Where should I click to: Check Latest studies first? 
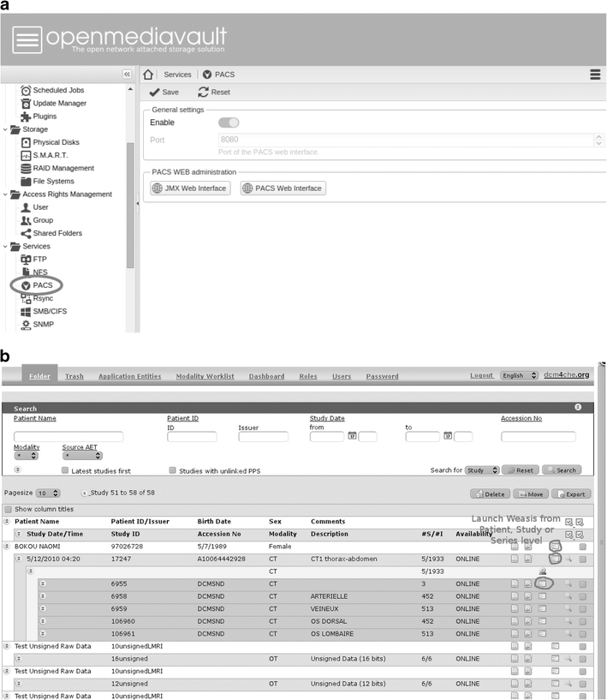coord(65,470)
